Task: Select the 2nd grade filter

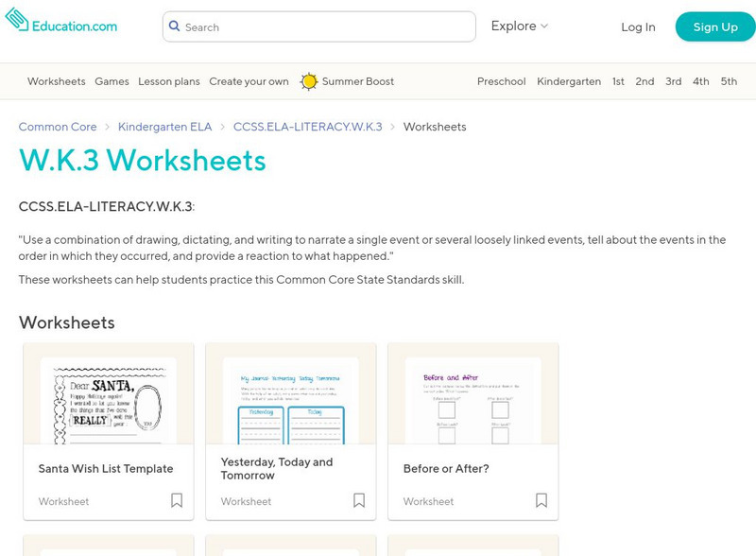Action: pos(644,81)
